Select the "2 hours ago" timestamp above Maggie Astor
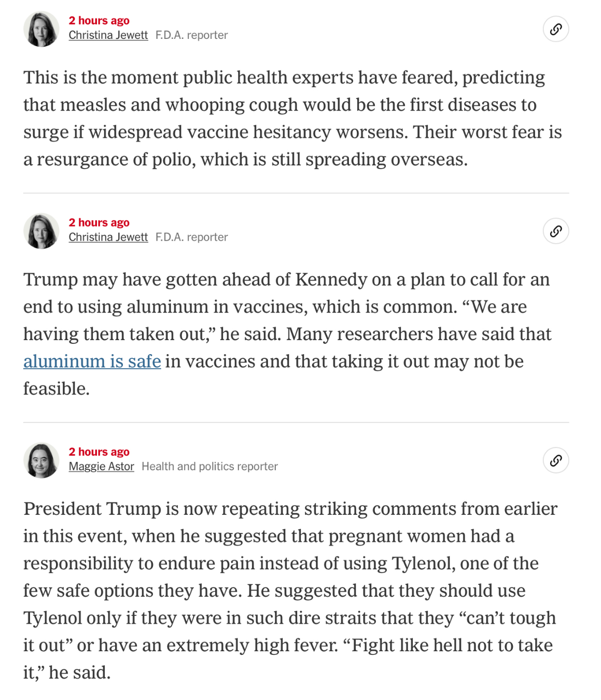Image resolution: width=601 pixels, height=700 pixels. (x=99, y=452)
